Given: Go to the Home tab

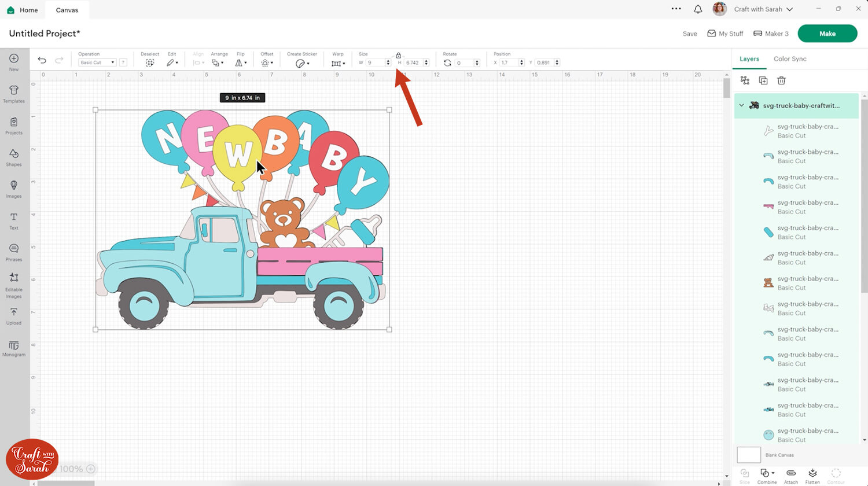Looking at the screenshot, I should pos(23,9).
